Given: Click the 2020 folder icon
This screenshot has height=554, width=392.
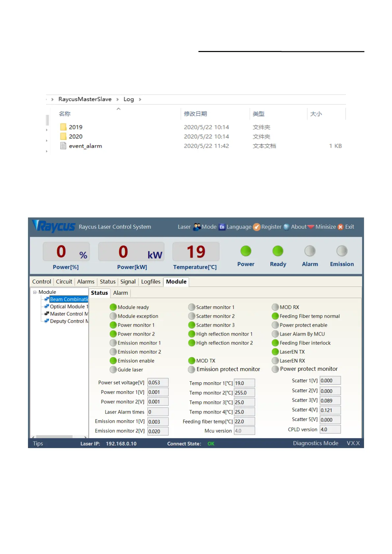Looking at the screenshot, I should [x=63, y=136].
